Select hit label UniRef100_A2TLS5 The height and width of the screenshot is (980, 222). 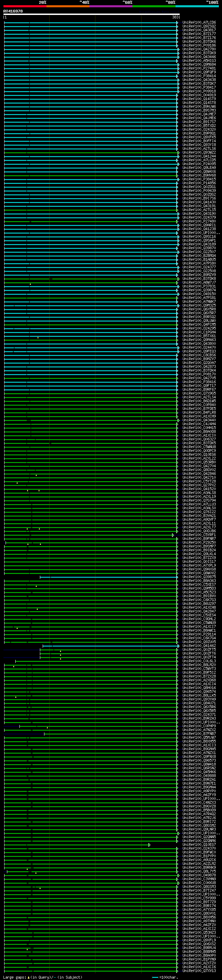tap(199, 210)
